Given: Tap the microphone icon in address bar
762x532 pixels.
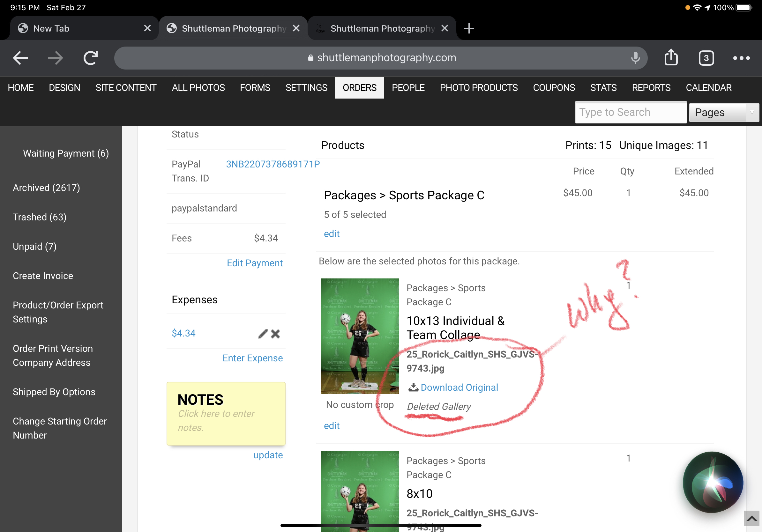Looking at the screenshot, I should 635,58.
